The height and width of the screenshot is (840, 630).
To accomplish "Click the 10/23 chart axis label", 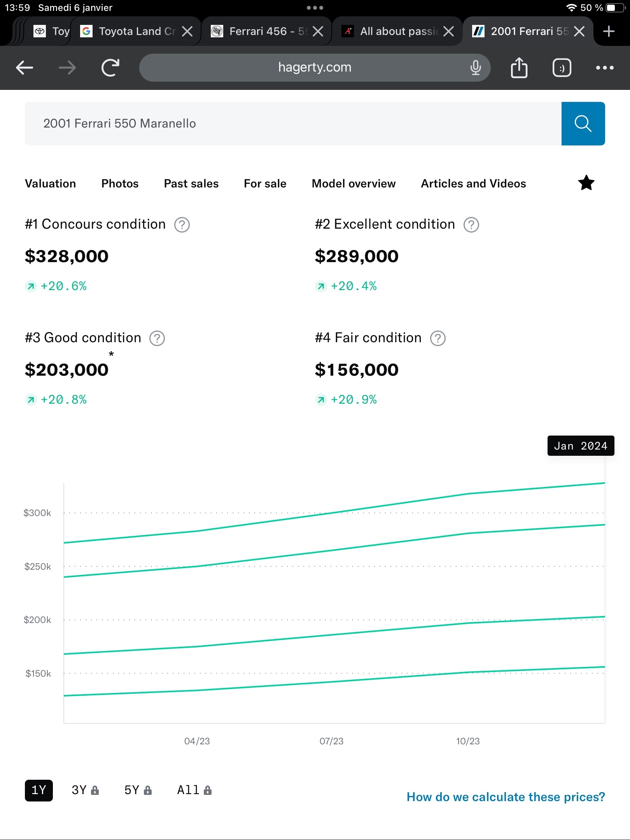I will [468, 741].
